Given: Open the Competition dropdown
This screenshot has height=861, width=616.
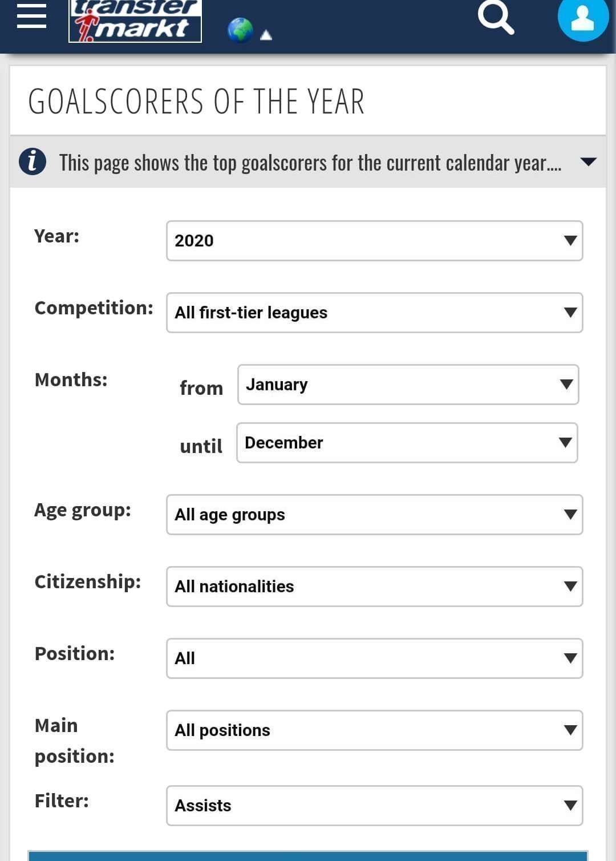Looking at the screenshot, I should click(x=374, y=313).
